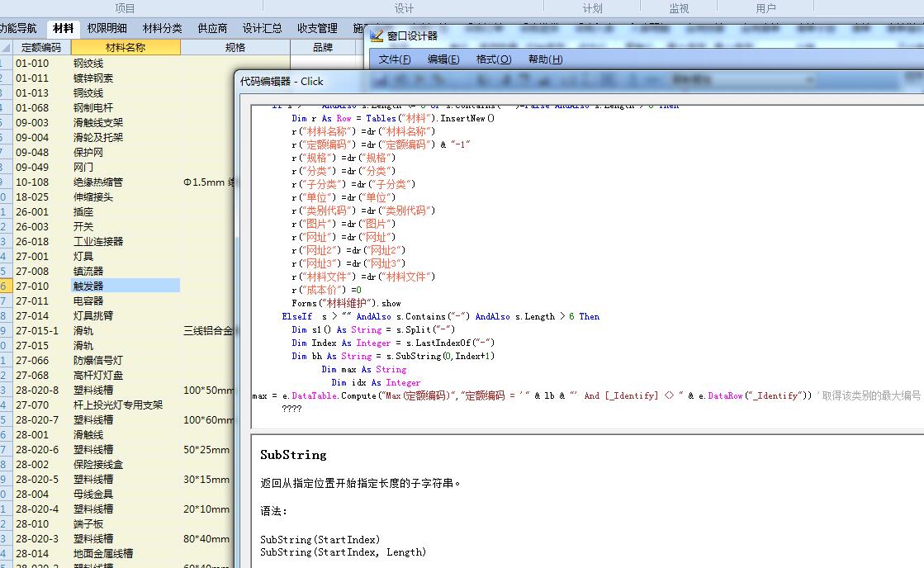Click the 100*60mm specification cell
The image size is (924, 568).
click(x=207, y=419)
